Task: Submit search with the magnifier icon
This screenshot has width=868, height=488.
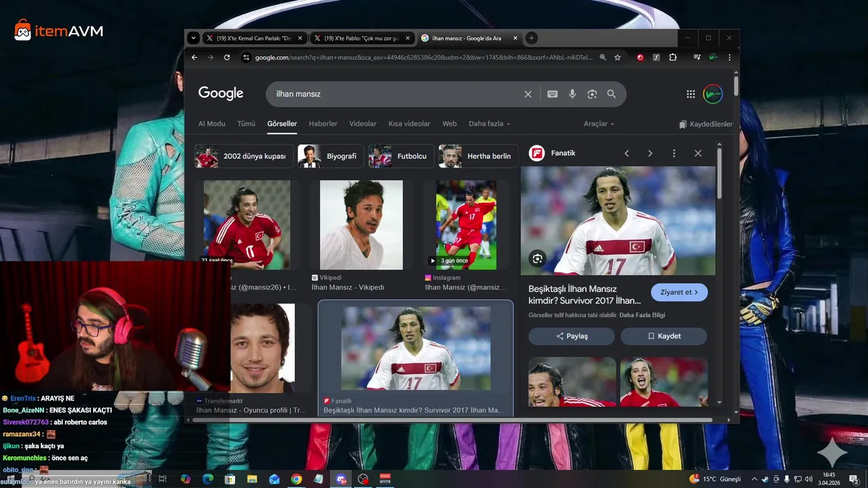Action: click(611, 94)
